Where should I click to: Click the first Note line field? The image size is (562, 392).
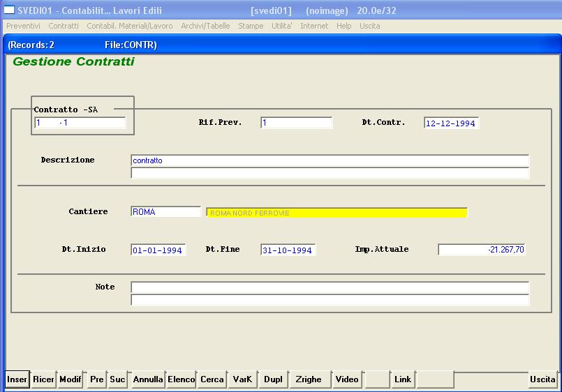330,287
